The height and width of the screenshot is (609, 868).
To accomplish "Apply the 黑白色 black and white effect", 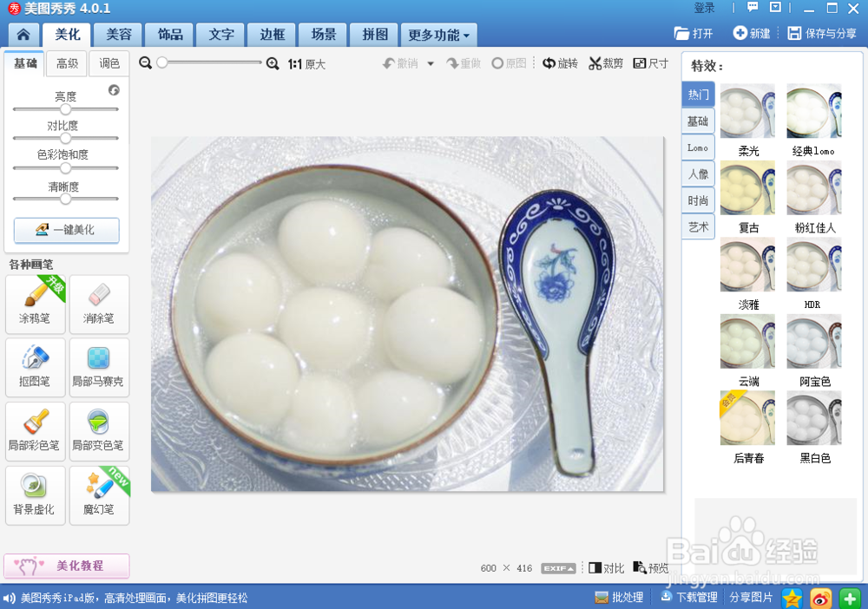I will click(x=814, y=418).
